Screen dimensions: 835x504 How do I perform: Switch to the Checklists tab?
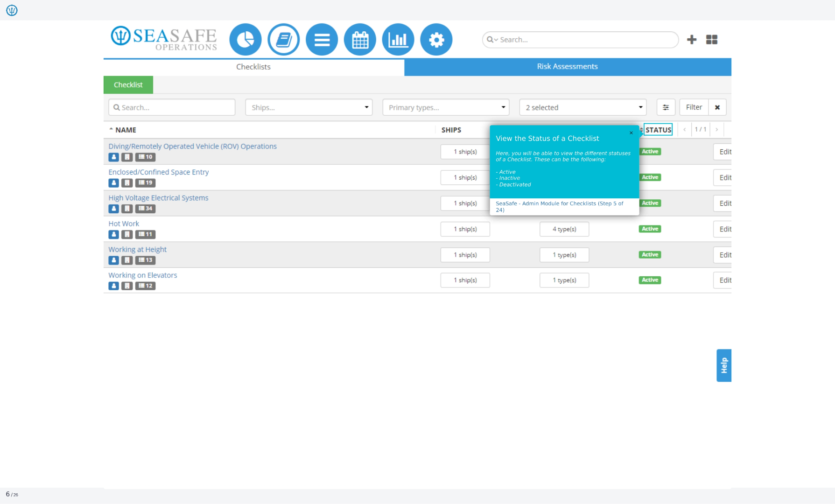253,67
